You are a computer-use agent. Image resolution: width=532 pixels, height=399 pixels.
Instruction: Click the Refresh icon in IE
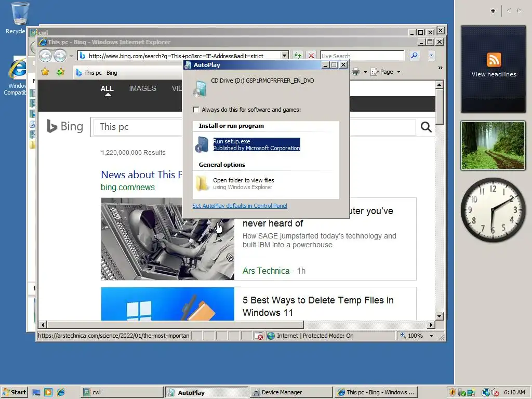pos(298,55)
